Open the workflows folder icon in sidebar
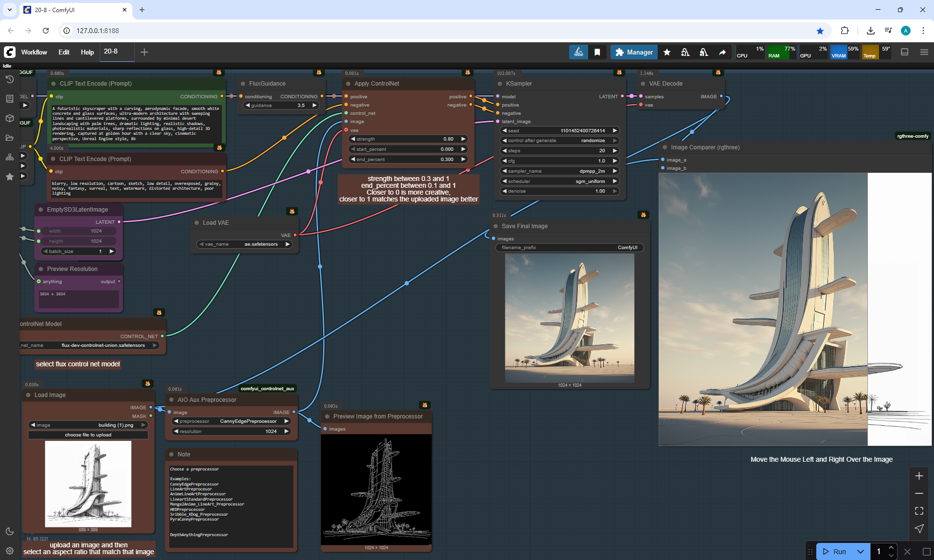 click(9, 138)
